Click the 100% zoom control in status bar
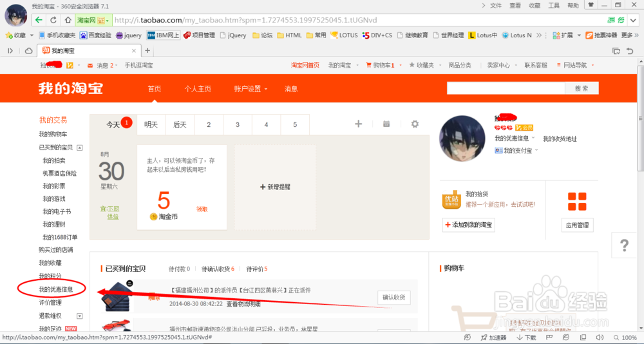 (x=625, y=338)
